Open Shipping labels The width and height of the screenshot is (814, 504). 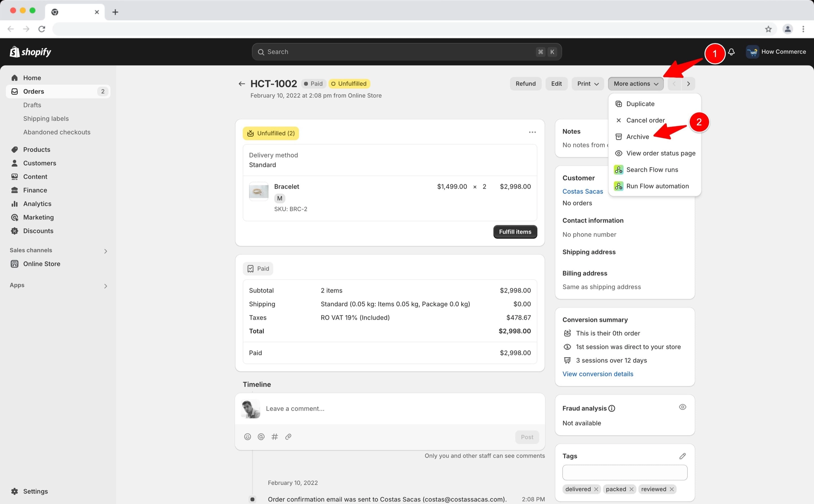[46, 119]
